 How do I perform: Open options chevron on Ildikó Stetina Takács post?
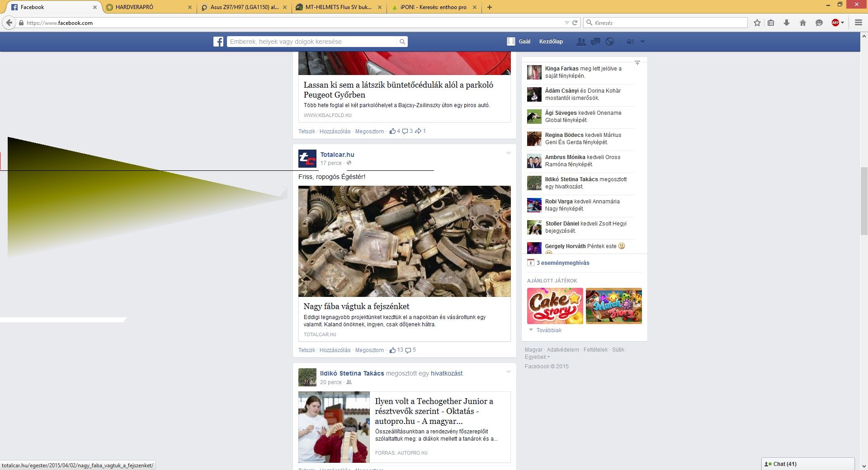509,372
